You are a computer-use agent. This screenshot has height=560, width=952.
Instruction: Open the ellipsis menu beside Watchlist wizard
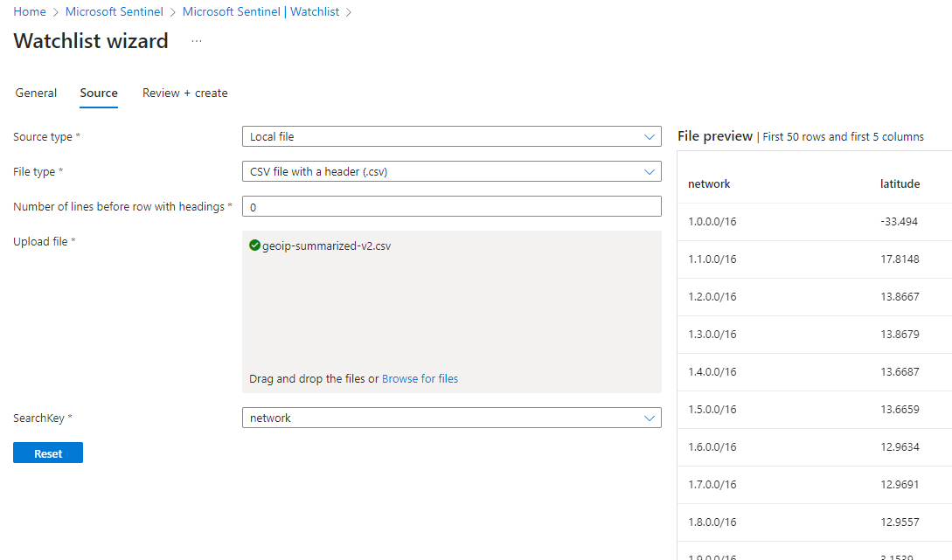point(196,41)
